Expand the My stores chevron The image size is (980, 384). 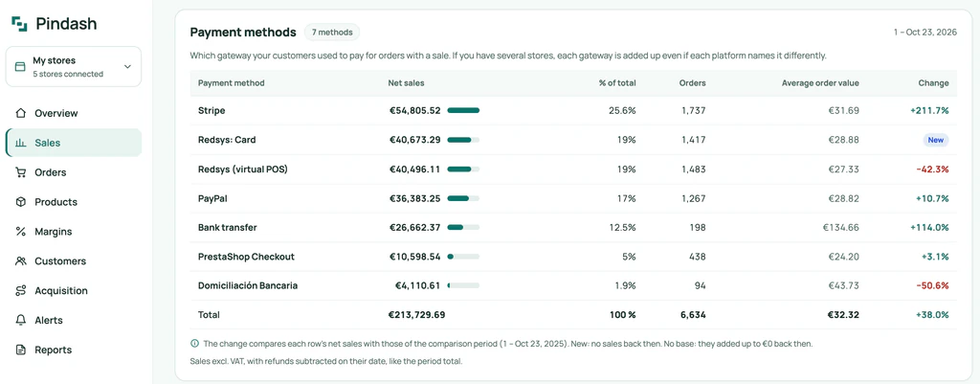(x=127, y=66)
